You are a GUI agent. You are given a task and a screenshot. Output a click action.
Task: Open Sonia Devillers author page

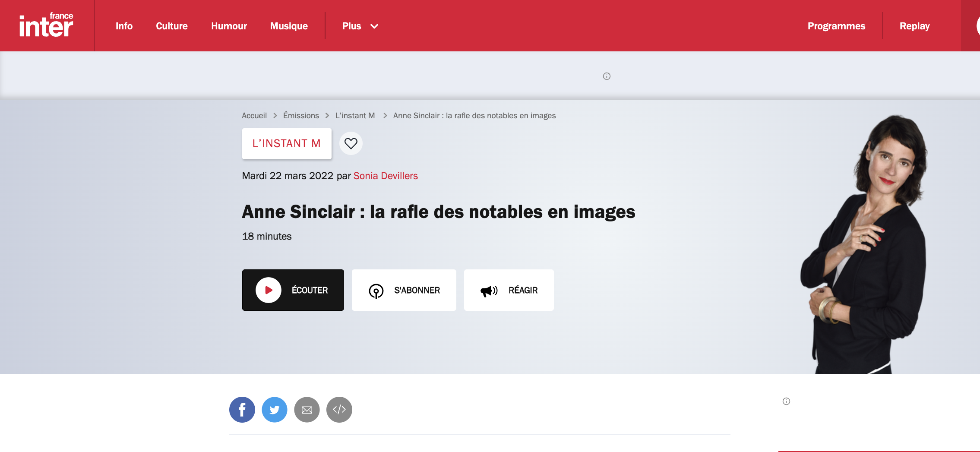[x=386, y=176]
